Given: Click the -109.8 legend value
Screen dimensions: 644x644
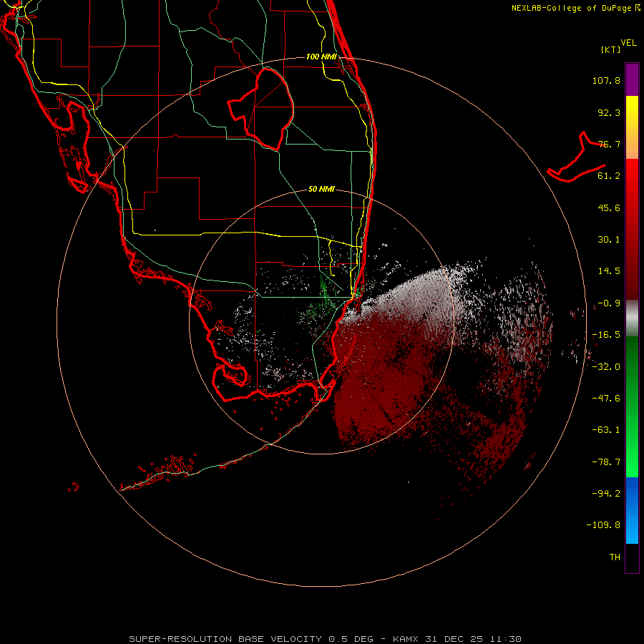Looking at the screenshot, I should pos(603,525).
